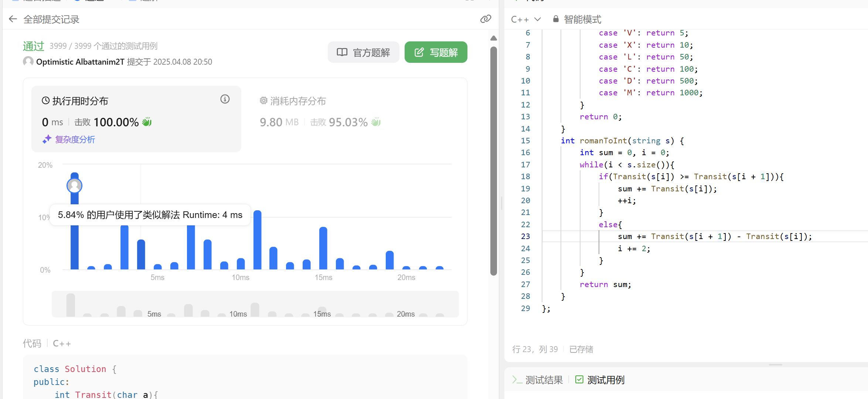868x399 pixels.
Task: Click the terminal icon beside 测试结果
Action: 517,379
